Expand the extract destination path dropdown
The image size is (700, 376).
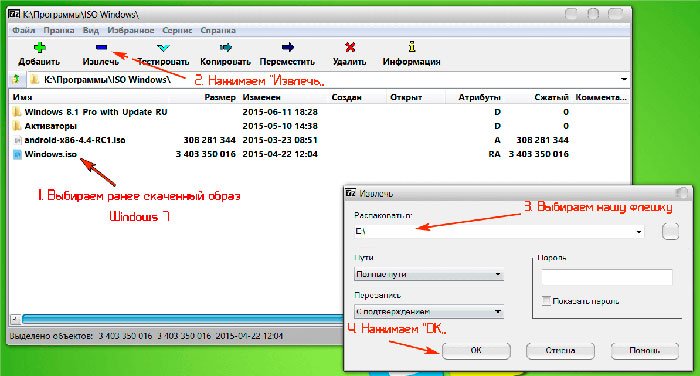click(638, 232)
